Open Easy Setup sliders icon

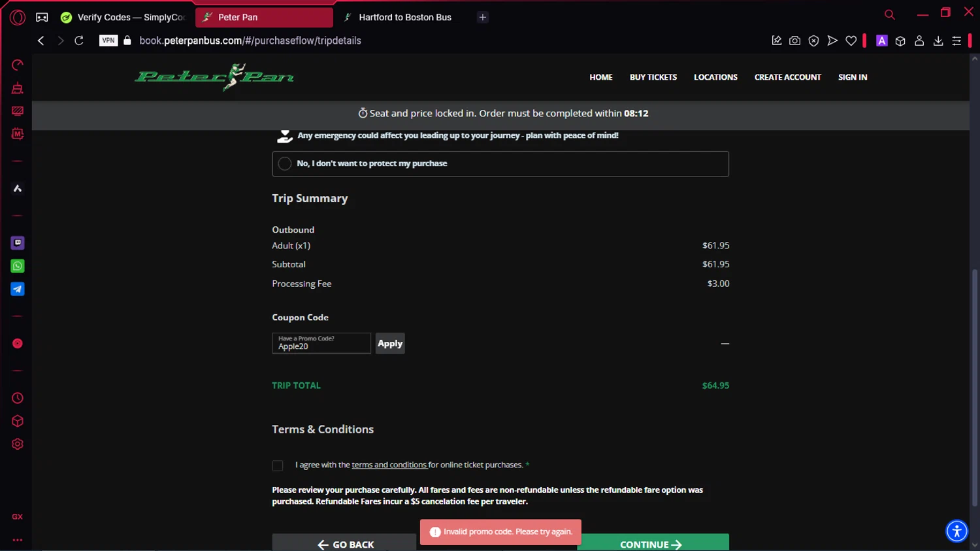point(956,41)
